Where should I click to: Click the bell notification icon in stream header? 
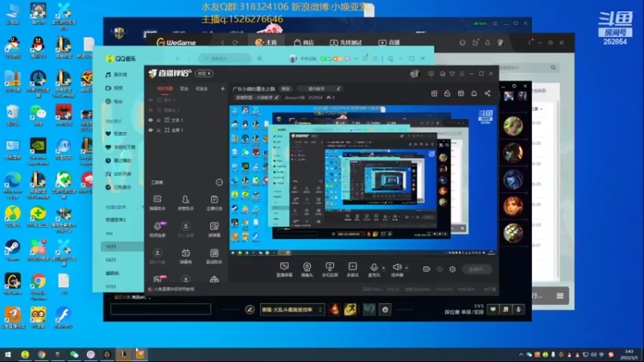coord(474,93)
